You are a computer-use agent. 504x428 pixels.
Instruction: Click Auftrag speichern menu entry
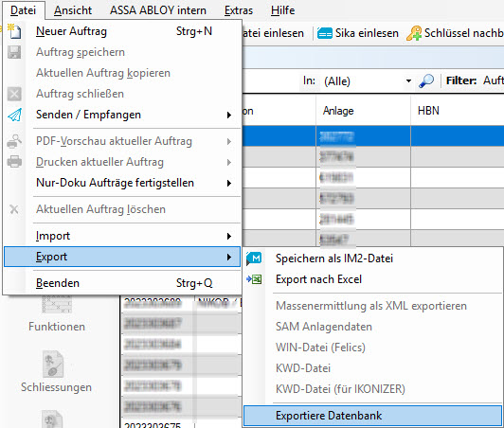[x=122, y=52]
